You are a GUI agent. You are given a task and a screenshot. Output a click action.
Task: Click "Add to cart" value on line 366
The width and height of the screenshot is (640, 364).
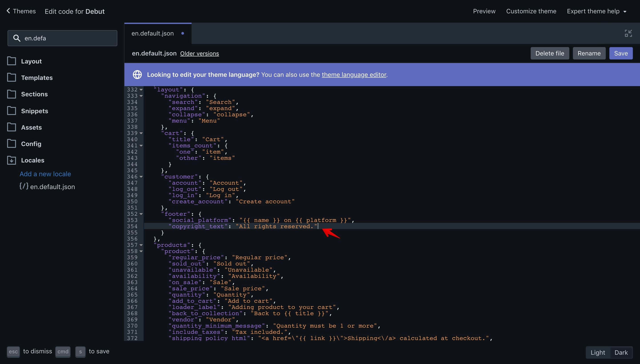[x=248, y=301]
